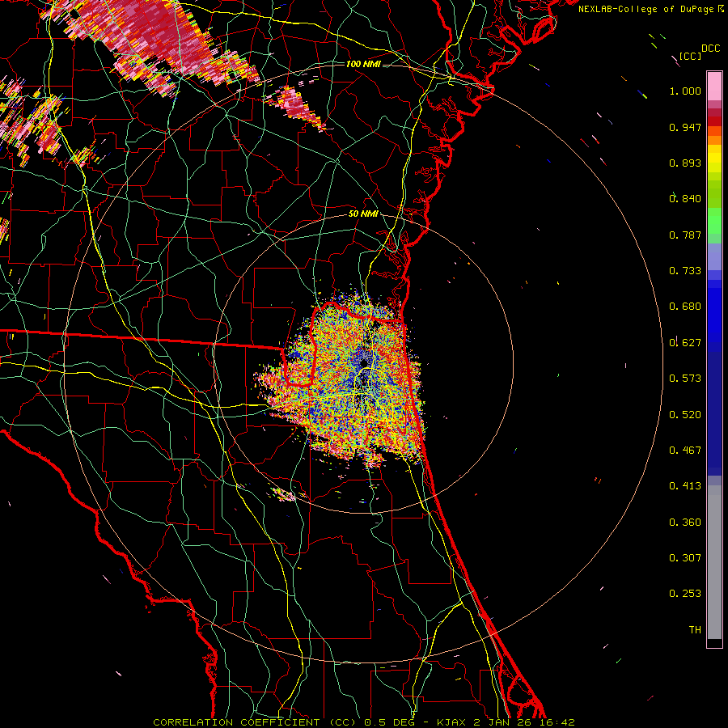Click the 100 NMI range ring label
The width and height of the screenshot is (728, 728).
[363, 64]
